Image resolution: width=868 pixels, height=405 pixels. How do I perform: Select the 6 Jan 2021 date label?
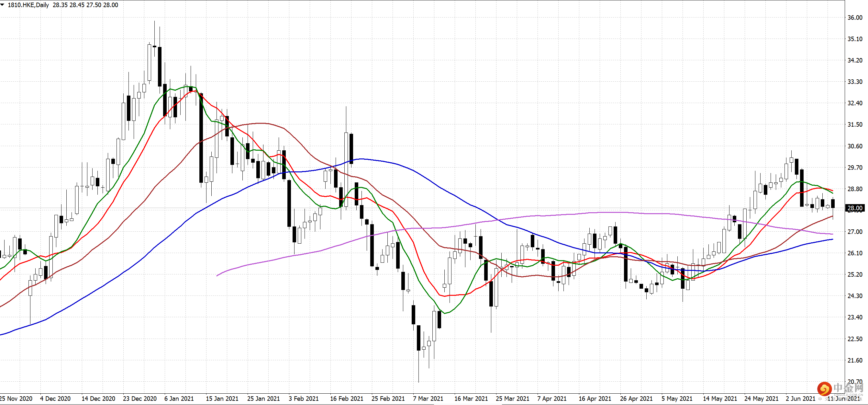[179, 399]
